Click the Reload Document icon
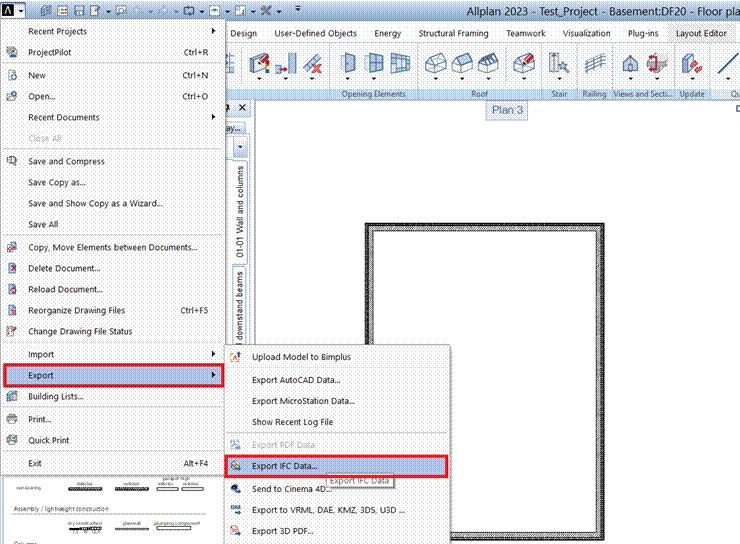Screen dimensions: 740x544 (x=12, y=289)
